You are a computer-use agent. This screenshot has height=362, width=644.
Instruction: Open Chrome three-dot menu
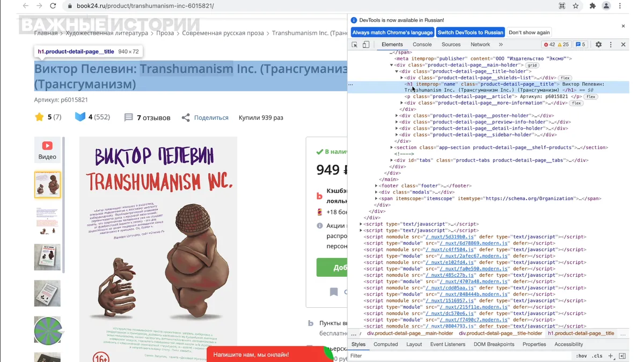click(621, 6)
